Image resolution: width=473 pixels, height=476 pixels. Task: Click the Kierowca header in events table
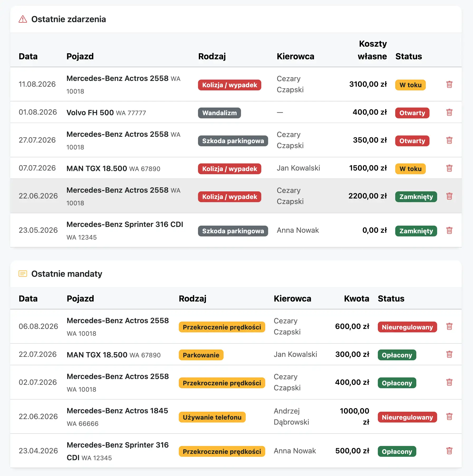295,56
